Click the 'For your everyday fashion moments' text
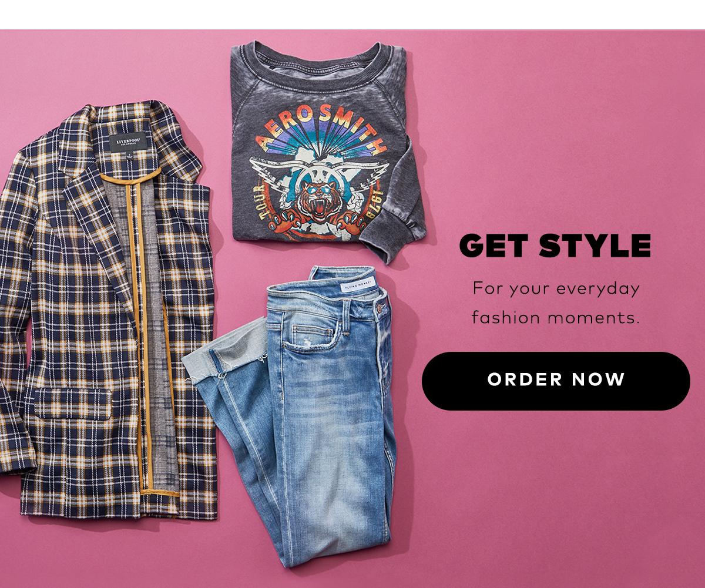 click(x=556, y=304)
